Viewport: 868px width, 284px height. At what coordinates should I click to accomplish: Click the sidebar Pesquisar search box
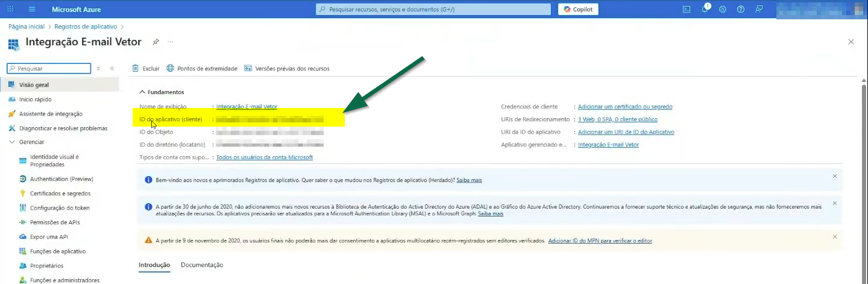48,69
